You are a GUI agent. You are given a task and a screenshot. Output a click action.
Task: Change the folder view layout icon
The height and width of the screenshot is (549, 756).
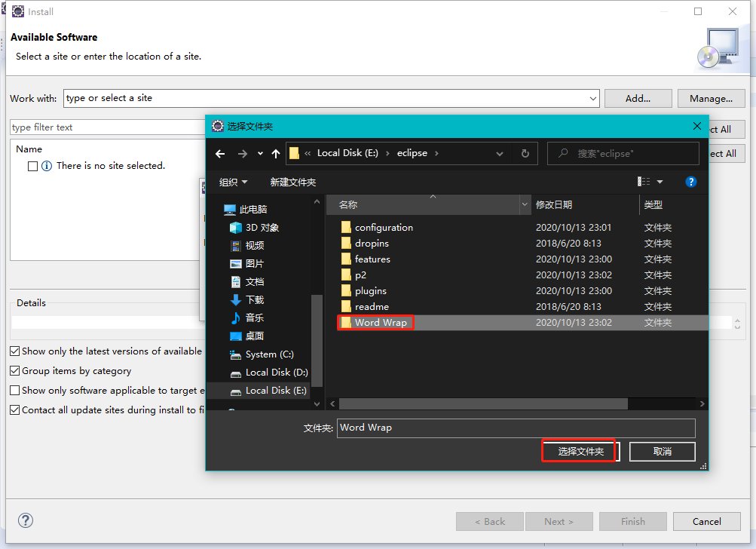(644, 181)
